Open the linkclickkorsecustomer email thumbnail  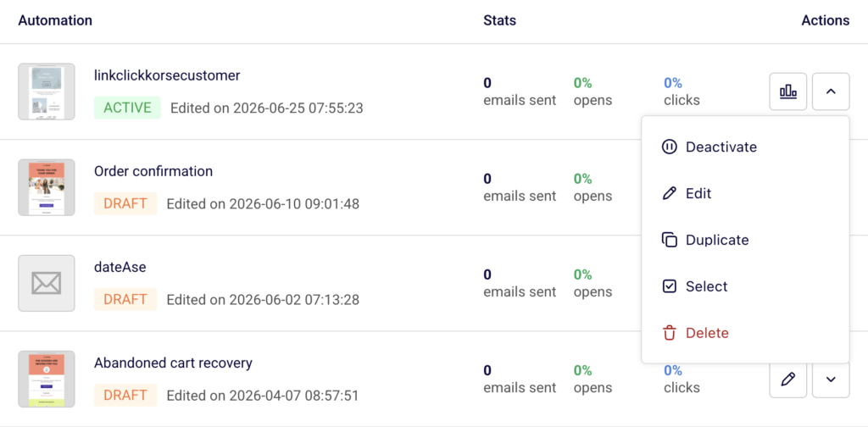[47, 91]
